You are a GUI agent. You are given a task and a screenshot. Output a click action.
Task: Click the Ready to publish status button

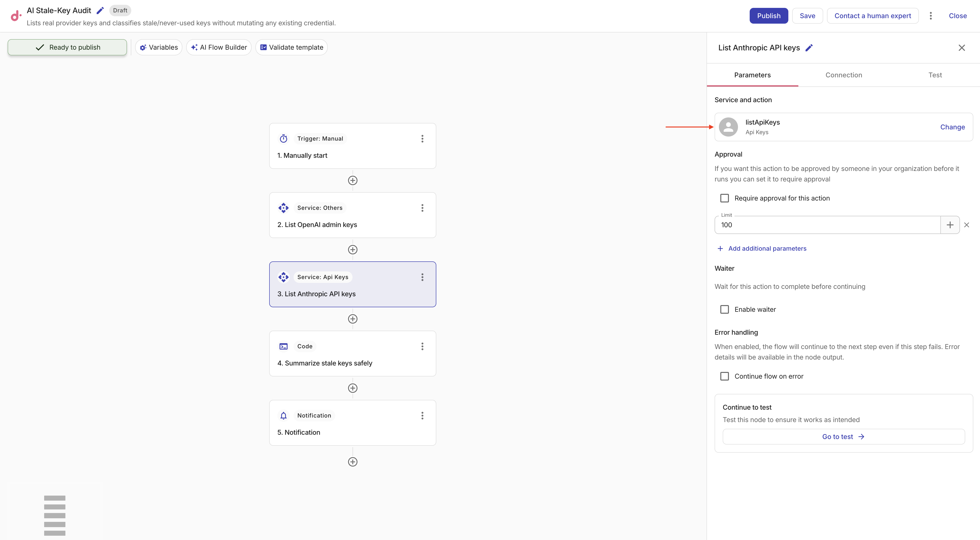(67, 47)
